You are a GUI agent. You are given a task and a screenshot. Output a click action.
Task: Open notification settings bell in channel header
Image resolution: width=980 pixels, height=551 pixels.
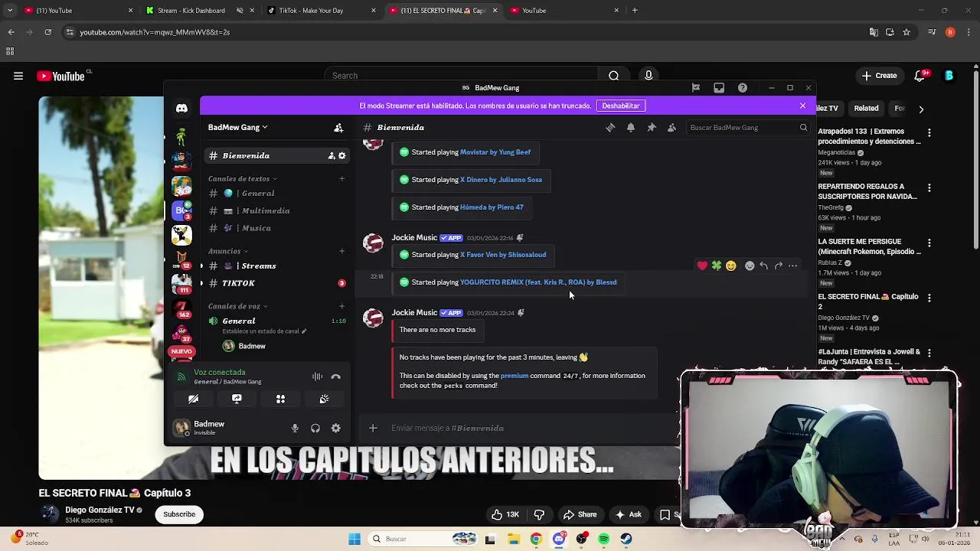(x=631, y=128)
